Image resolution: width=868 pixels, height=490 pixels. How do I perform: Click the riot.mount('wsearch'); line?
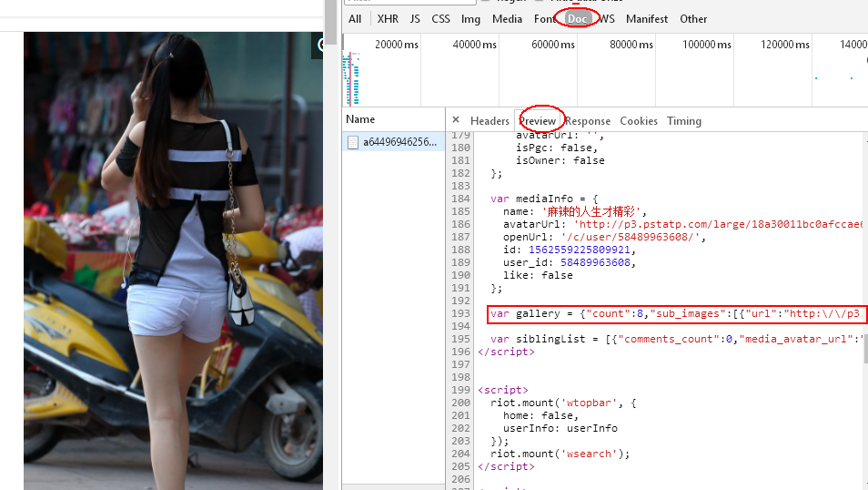560,454
